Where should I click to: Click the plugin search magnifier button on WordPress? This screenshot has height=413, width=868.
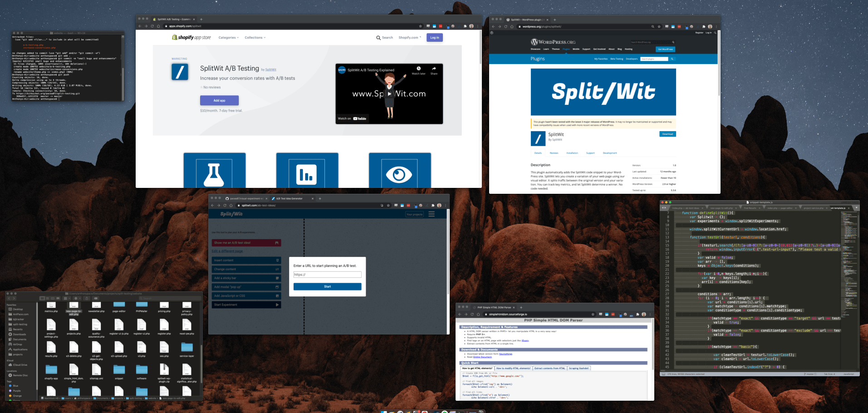click(x=672, y=59)
